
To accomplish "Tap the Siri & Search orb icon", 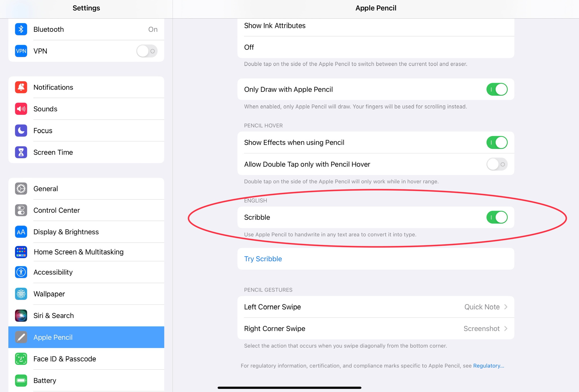I will [x=21, y=316].
